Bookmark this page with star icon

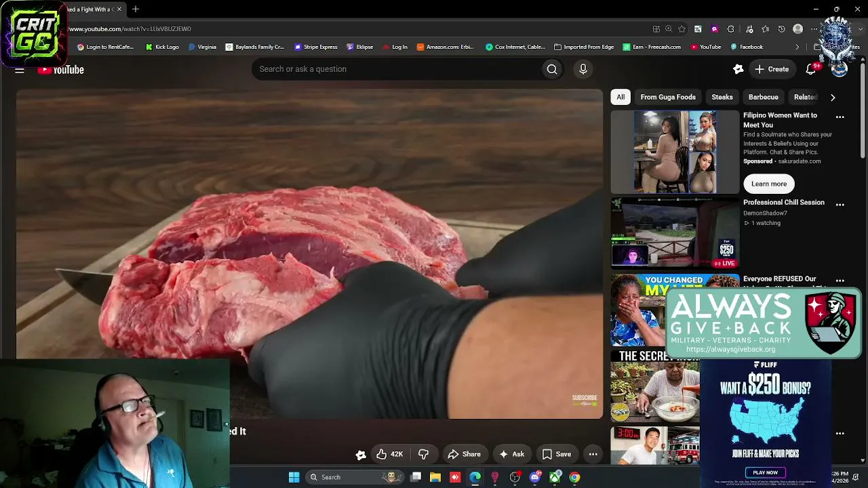click(x=682, y=29)
